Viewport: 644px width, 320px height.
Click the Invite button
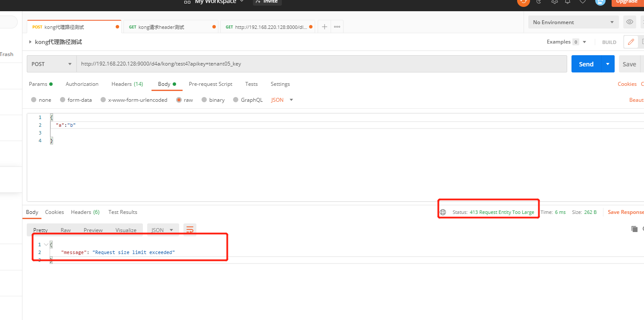click(x=267, y=2)
